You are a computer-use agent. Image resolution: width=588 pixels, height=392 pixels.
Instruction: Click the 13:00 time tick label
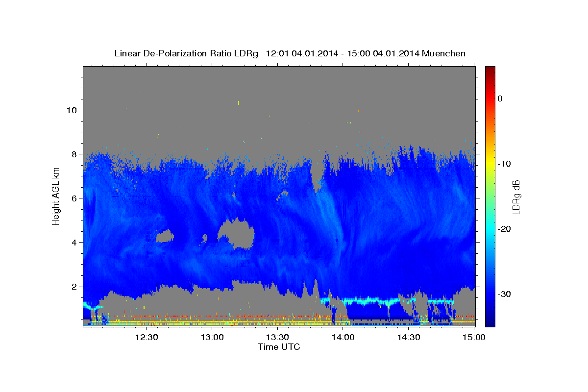pyautogui.click(x=212, y=337)
